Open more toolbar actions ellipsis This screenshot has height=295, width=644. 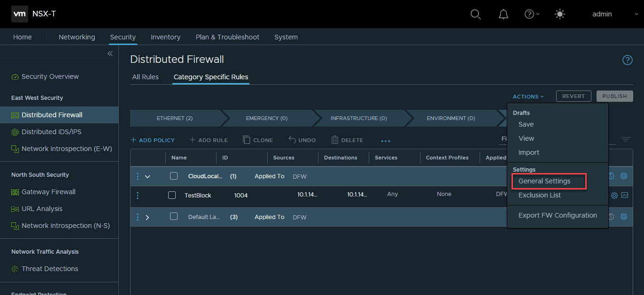[x=386, y=141]
